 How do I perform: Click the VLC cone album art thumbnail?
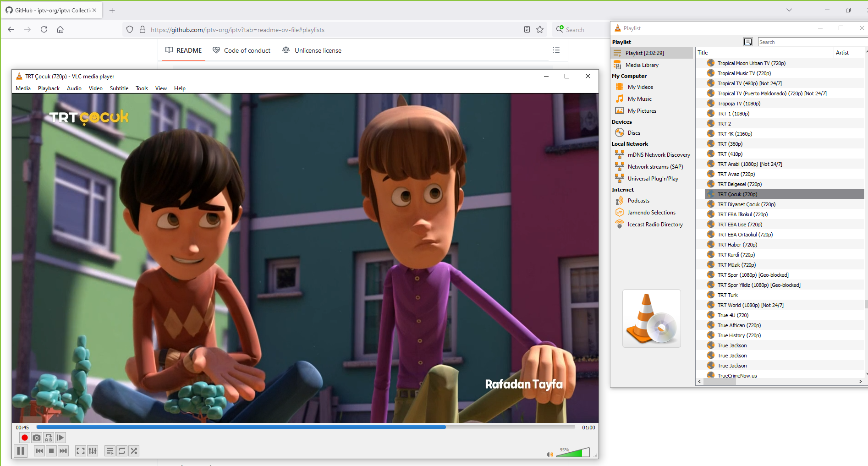[x=651, y=318]
